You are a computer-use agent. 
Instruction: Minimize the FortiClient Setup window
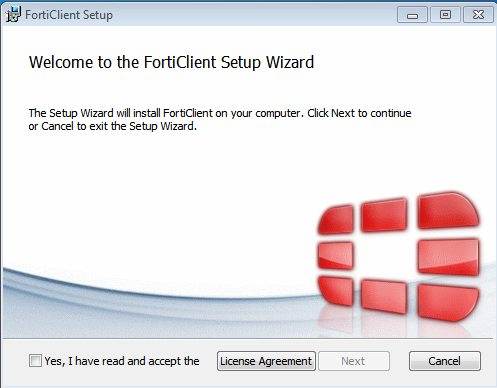(412, 15)
